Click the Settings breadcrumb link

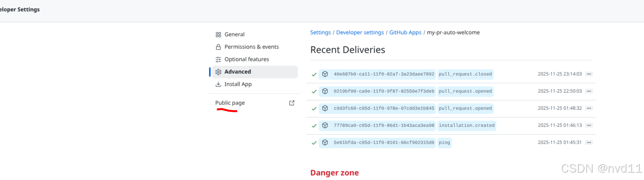tap(320, 33)
